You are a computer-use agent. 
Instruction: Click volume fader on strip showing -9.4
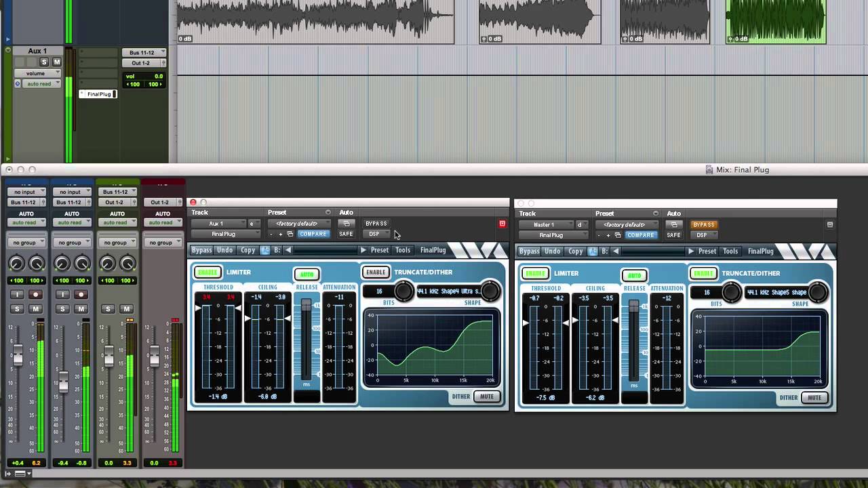[x=63, y=383]
